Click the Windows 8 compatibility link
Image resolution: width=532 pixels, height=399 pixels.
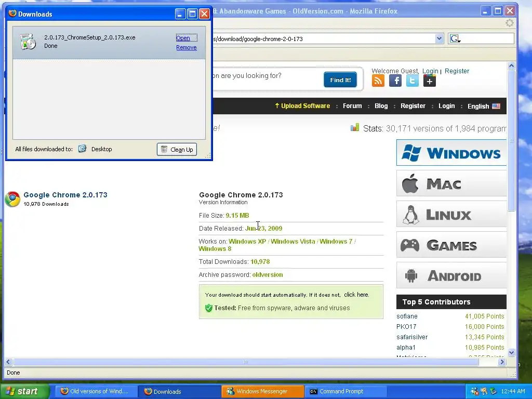point(215,249)
